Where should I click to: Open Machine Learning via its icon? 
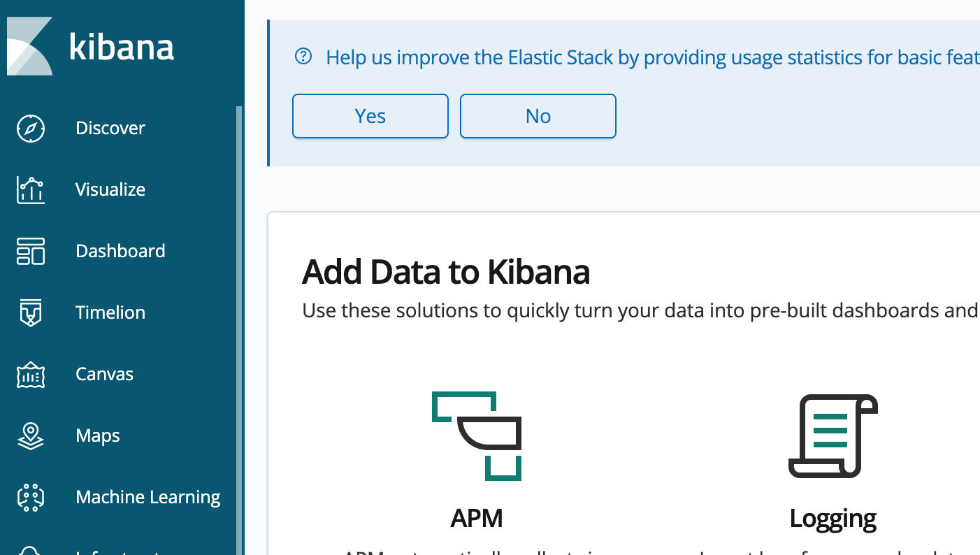31,498
